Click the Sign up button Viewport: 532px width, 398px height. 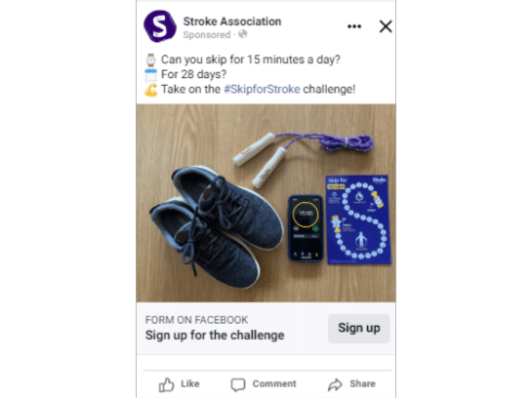[x=358, y=328]
